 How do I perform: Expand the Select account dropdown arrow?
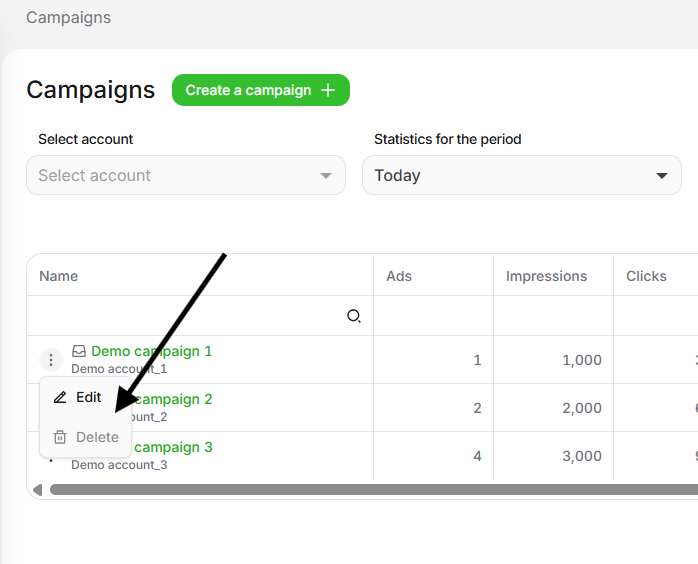coord(326,175)
